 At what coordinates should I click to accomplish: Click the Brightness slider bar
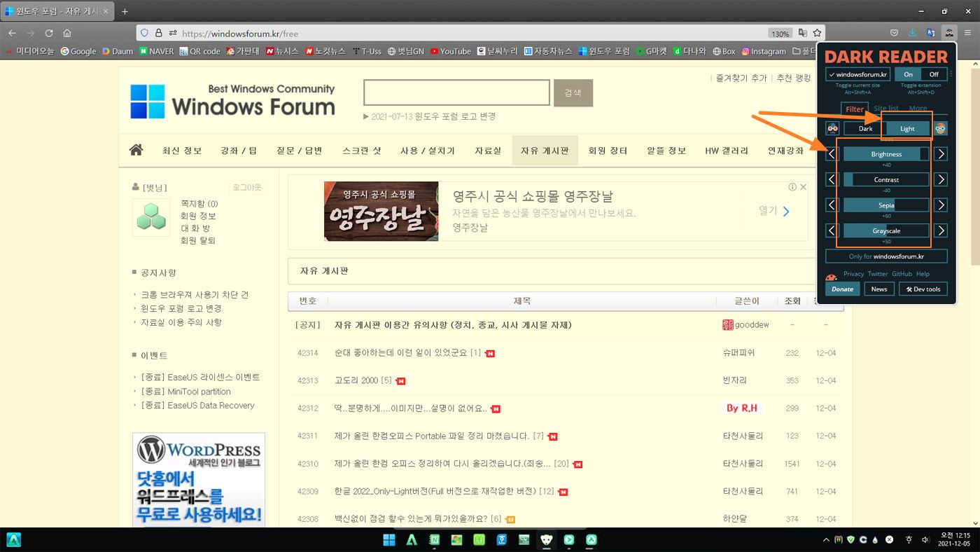click(x=886, y=154)
